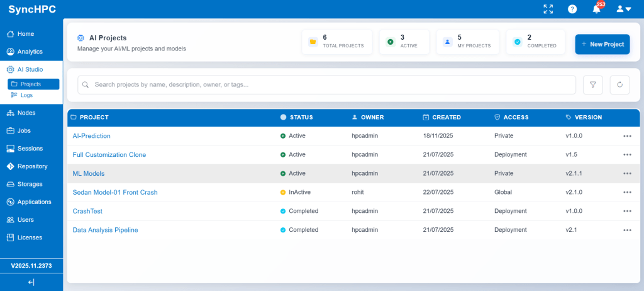Screen dimensions: 644x291
Task: Click the filter funnel icon
Action: [593, 85]
